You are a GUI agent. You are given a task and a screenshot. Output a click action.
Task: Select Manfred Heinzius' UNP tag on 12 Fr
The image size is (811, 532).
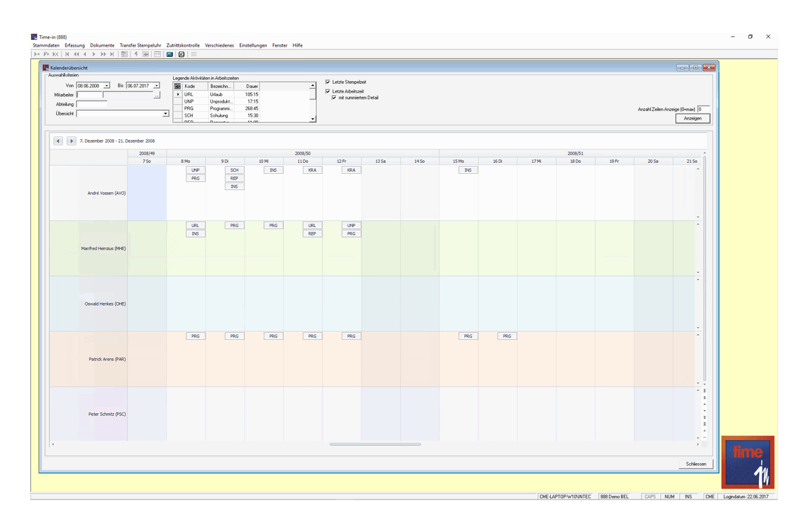[x=351, y=226]
